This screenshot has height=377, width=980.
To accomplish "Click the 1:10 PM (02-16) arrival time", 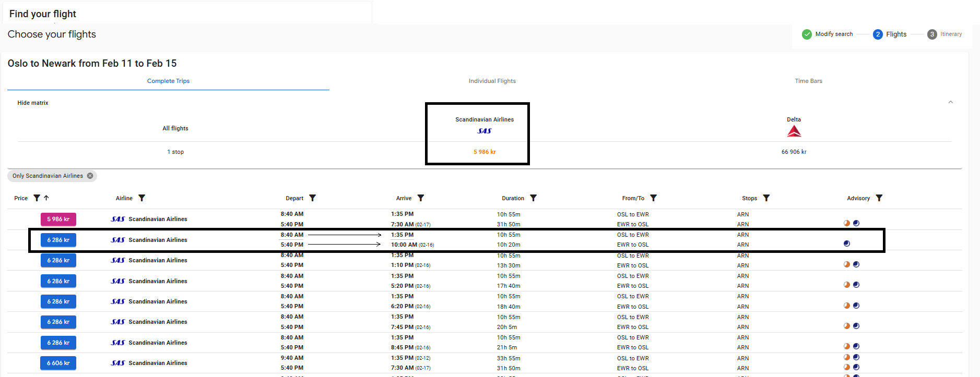I will pyautogui.click(x=411, y=265).
